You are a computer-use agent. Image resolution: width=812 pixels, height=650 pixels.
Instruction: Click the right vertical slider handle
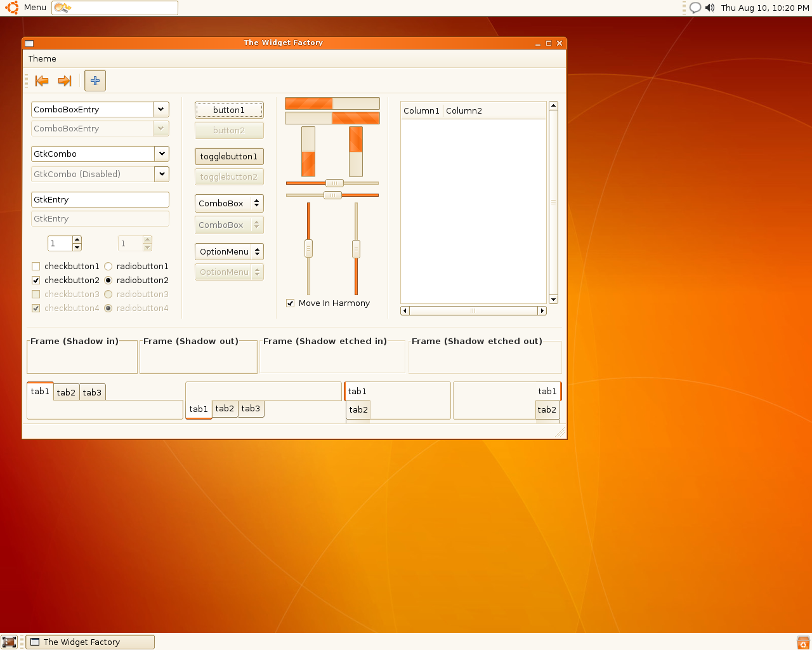pyautogui.click(x=356, y=249)
